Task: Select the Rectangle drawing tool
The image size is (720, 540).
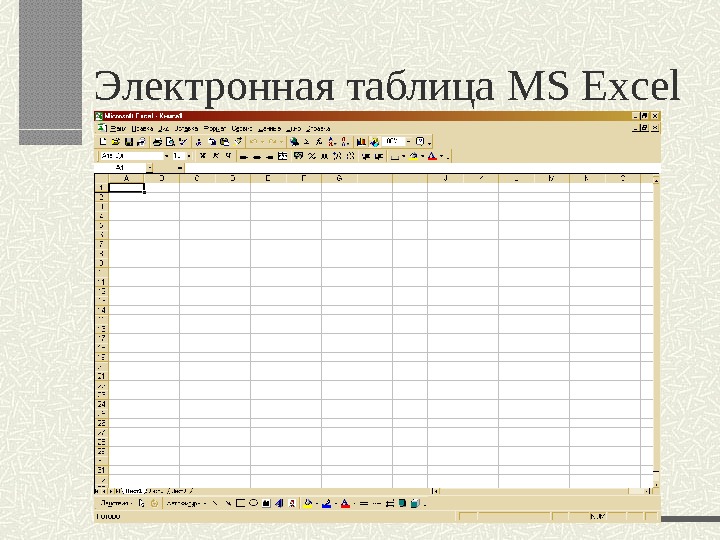Action: click(x=240, y=503)
